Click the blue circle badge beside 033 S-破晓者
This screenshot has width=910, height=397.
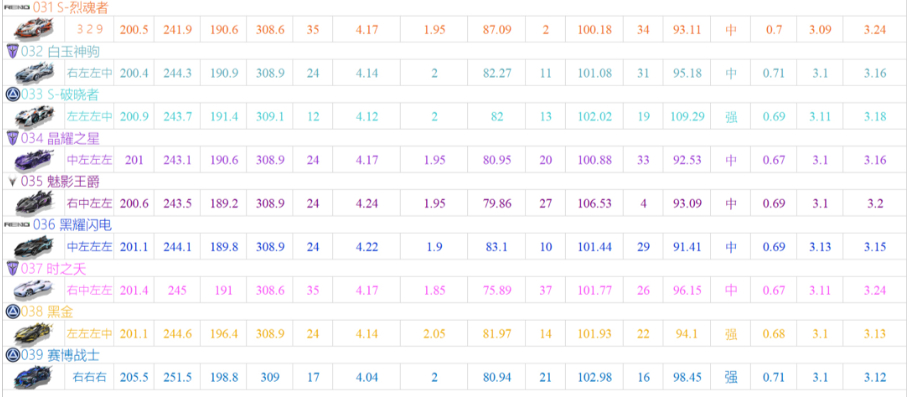coord(12,94)
